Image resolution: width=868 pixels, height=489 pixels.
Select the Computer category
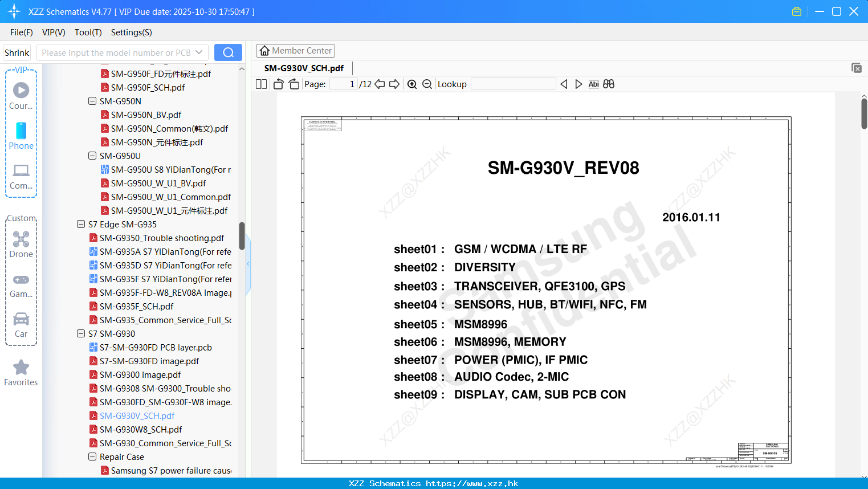pyautogui.click(x=21, y=176)
